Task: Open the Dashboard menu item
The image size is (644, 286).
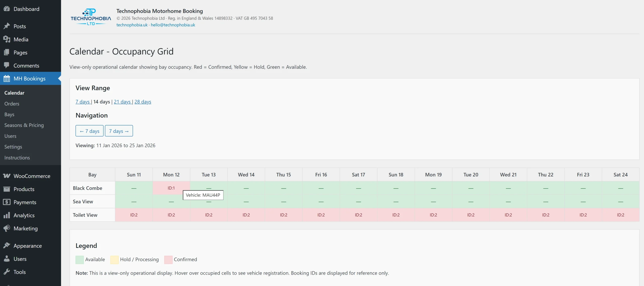Action: point(30,9)
